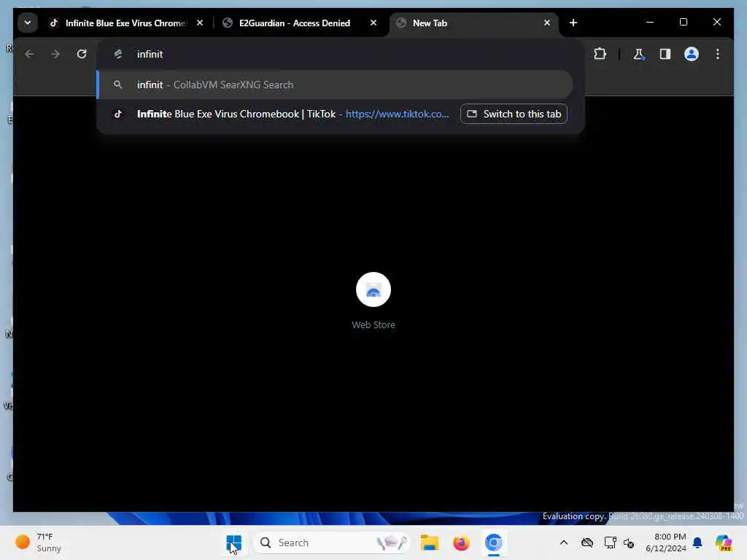The image size is (747, 560).
Task: Open Windows Start menu
Action: tap(234, 542)
